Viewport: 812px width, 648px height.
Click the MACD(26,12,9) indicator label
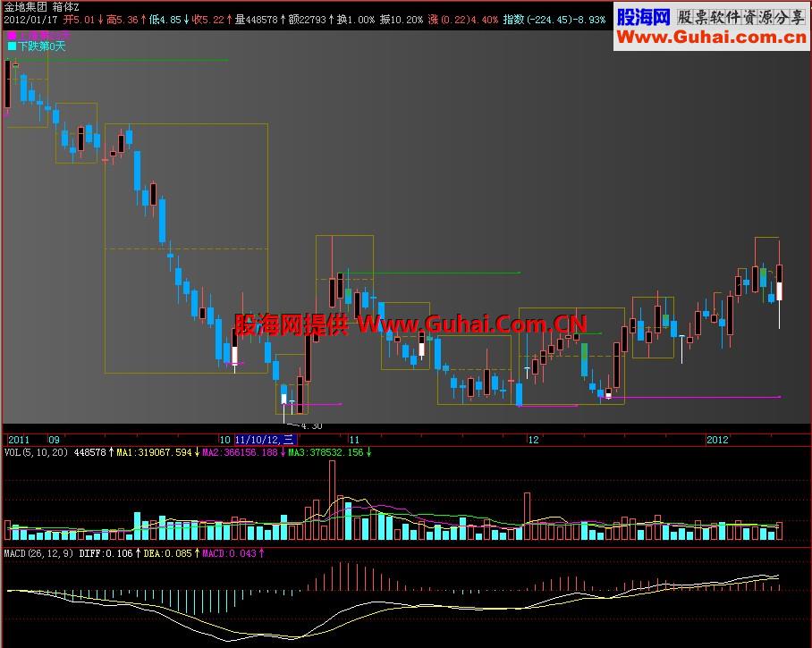point(38,553)
